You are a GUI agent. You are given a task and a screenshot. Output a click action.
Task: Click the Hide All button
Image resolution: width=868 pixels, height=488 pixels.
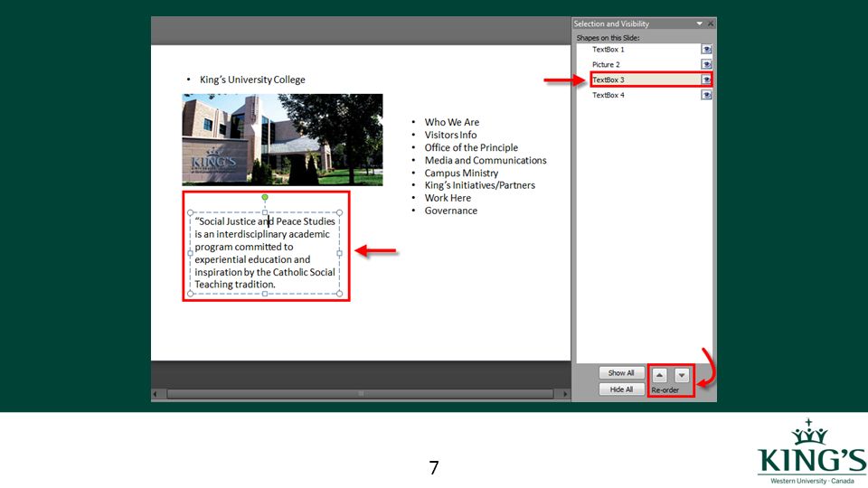tap(621, 389)
